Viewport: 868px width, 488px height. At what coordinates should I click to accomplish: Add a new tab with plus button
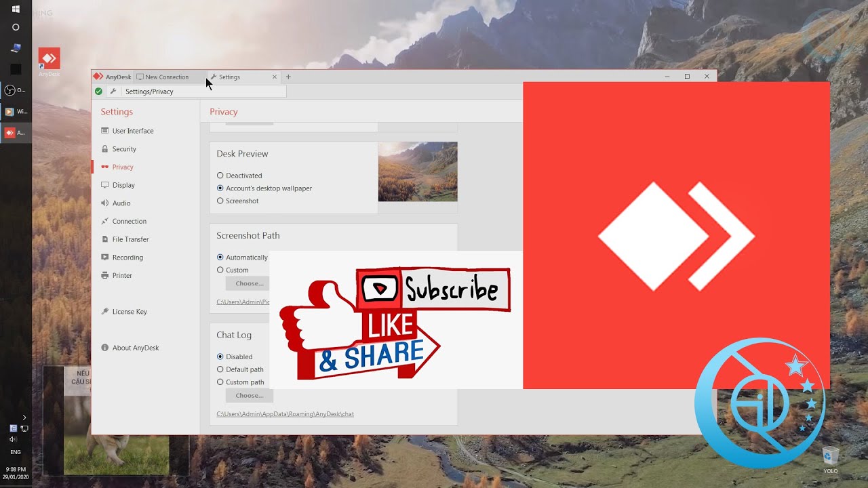288,77
